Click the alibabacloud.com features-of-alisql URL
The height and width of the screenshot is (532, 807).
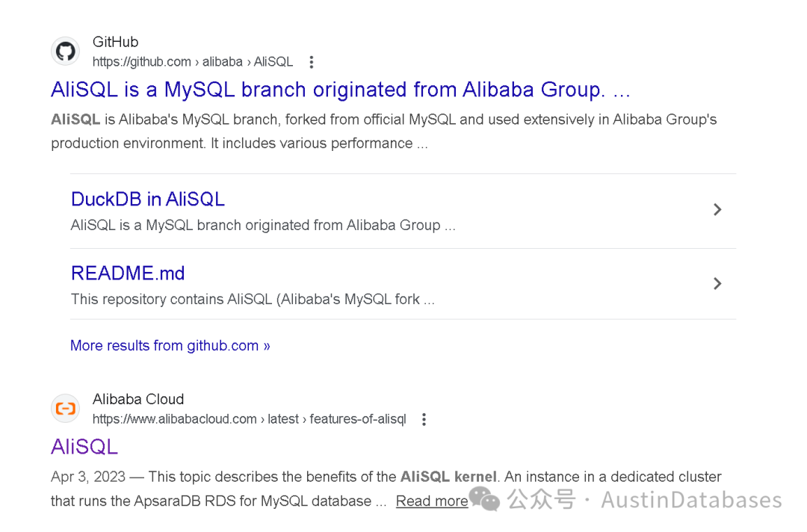(x=249, y=419)
